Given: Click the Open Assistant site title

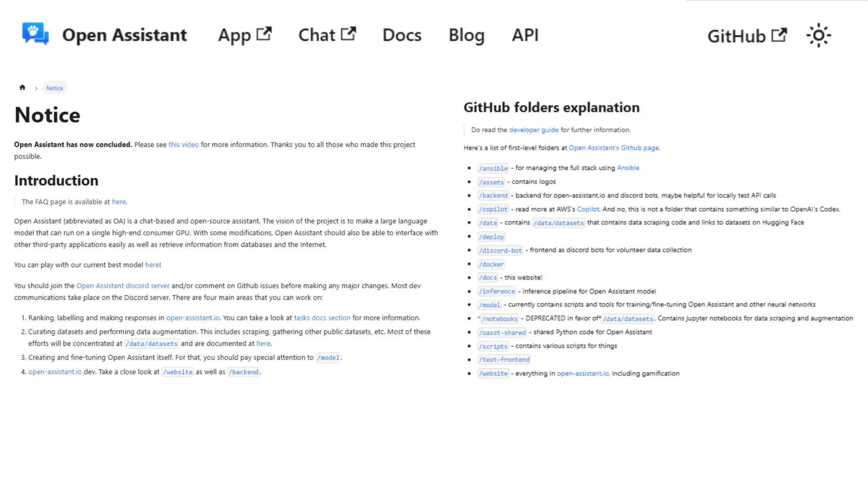Looking at the screenshot, I should pos(125,35).
